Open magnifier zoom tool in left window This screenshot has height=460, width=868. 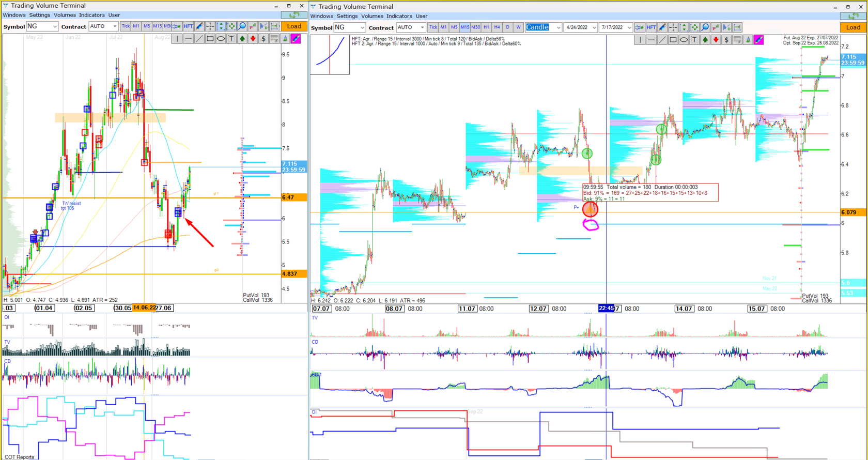pyautogui.click(x=242, y=26)
